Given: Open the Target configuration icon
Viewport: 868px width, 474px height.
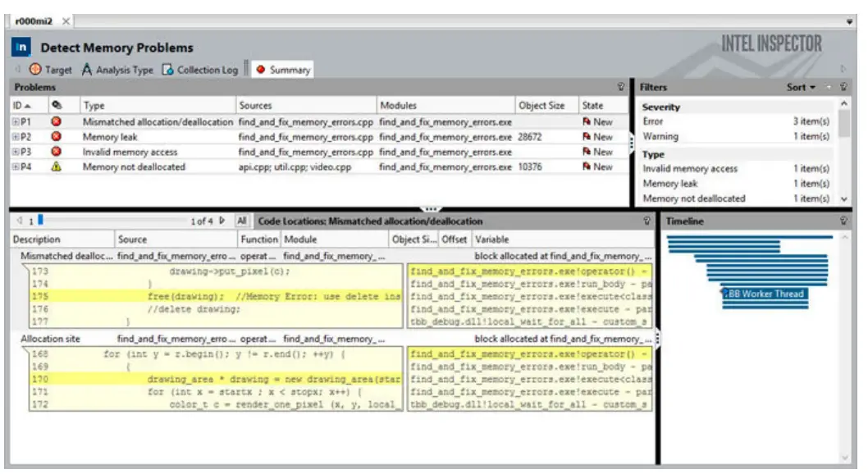Looking at the screenshot, I should pyautogui.click(x=34, y=70).
